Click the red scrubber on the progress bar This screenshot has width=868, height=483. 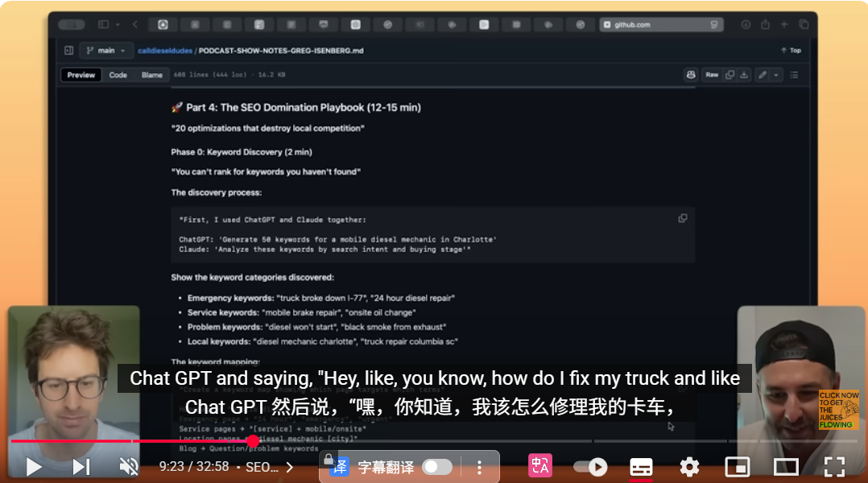coord(253,441)
